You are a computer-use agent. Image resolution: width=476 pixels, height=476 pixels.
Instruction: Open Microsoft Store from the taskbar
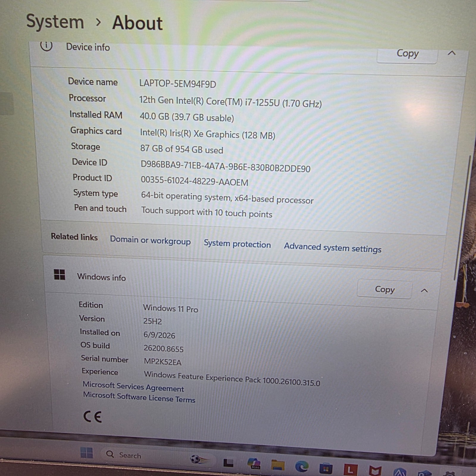click(326, 469)
